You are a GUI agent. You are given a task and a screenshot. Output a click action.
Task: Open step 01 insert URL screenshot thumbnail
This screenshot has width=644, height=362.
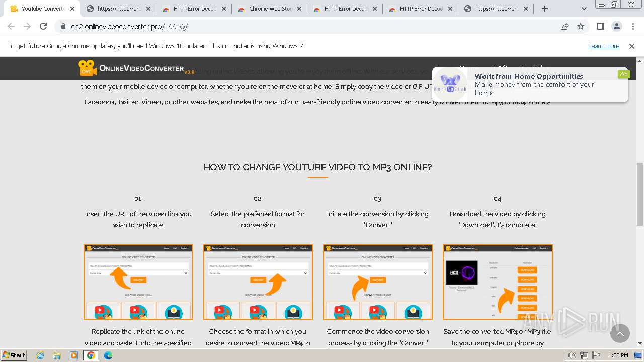pyautogui.click(x=138, y=282)
